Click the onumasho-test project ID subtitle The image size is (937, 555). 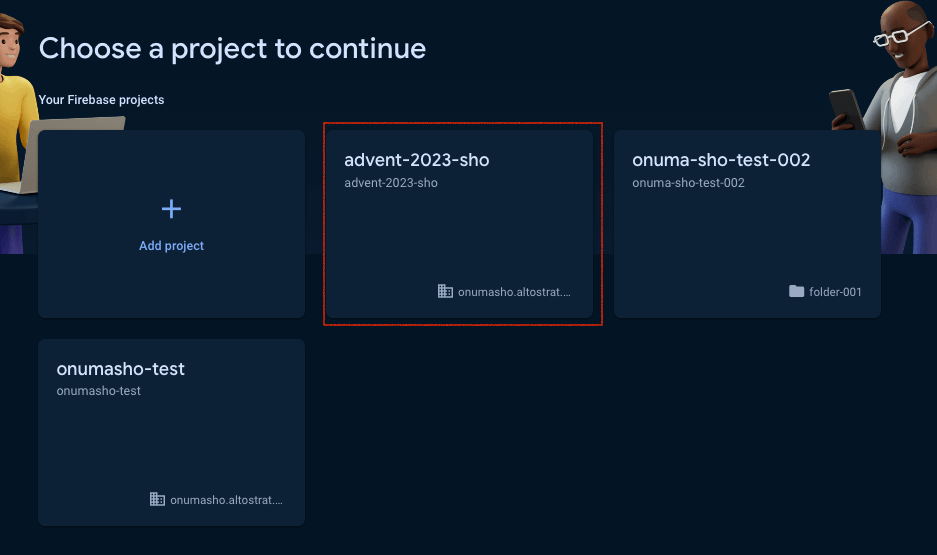pyautogui.click(x=99, y=391)
